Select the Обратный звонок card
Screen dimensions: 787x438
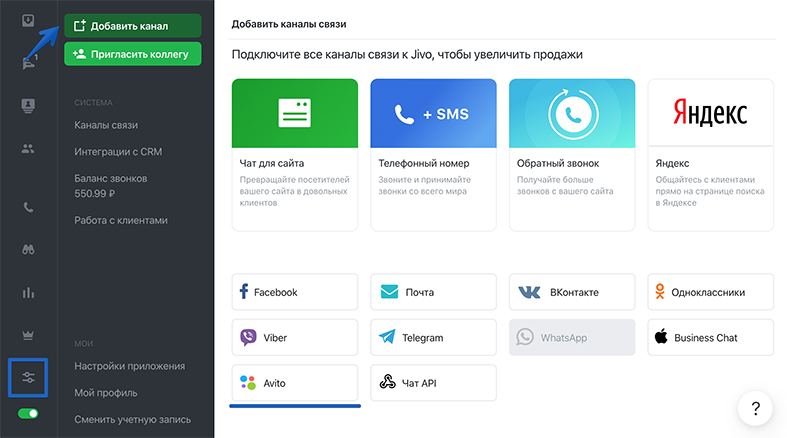[x=572, y=155]
